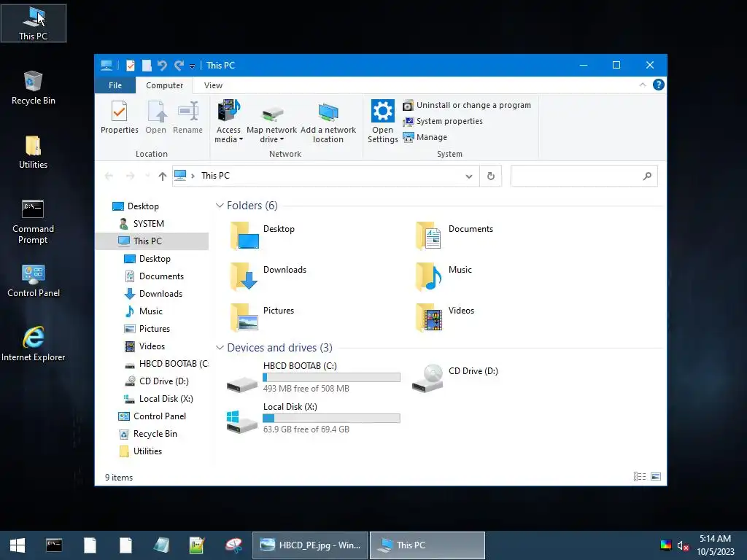Switch to the File tab
747x560 pixels.
pos(115,85)
